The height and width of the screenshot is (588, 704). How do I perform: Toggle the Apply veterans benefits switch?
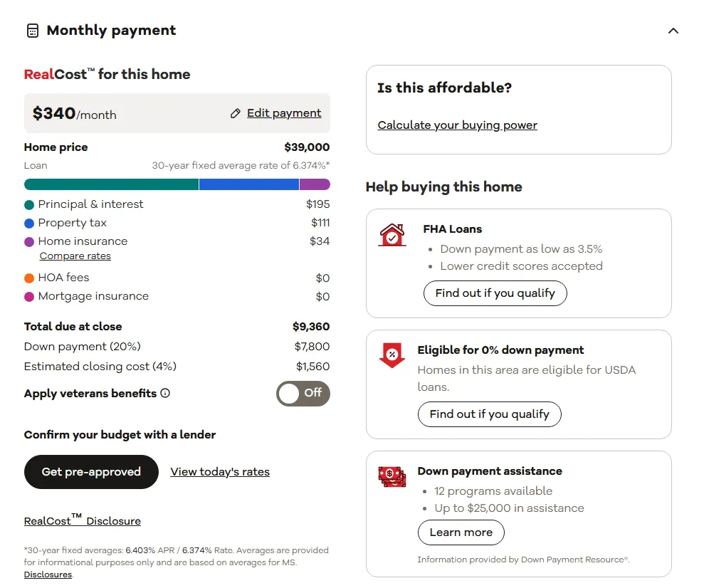click(x=303, y=393)
